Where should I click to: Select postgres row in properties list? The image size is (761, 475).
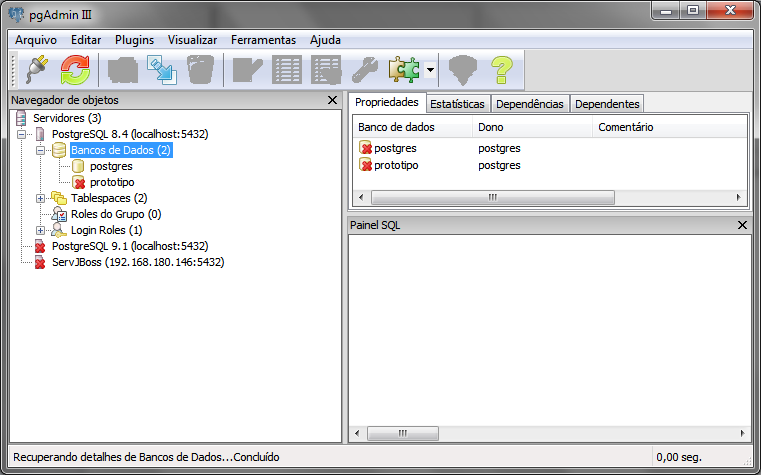tap(549, 148)
